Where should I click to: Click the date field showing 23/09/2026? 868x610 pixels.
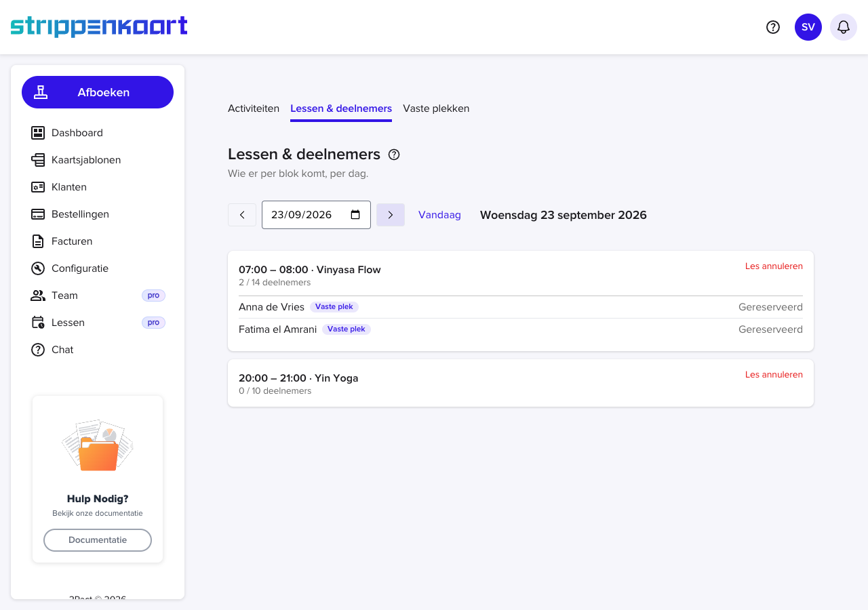point(316,215)
